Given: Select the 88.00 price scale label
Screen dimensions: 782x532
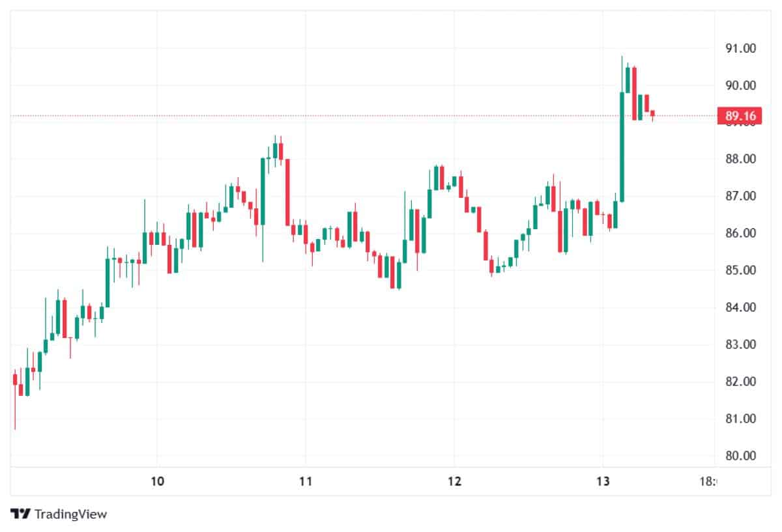Looking at the screenshot, I should coord(741,159).
